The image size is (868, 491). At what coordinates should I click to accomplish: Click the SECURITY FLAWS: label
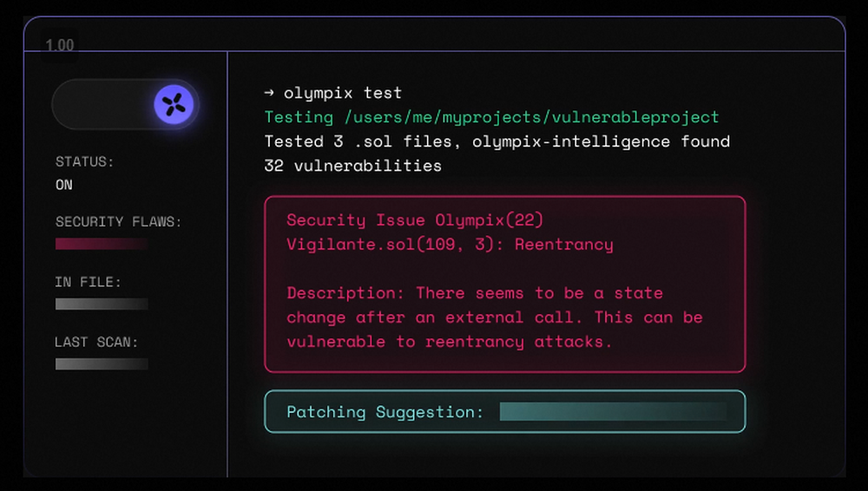coord(118,221)
